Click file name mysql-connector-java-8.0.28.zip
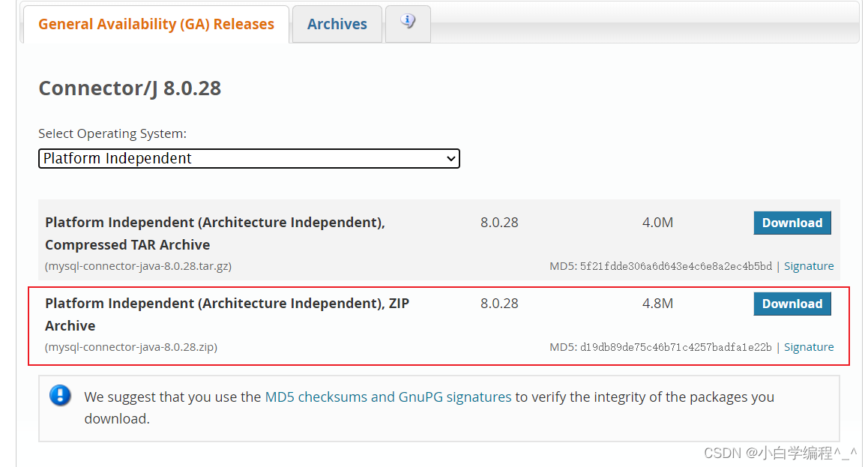Viewport: 868px width, 467px height. [x=131, y=347]
